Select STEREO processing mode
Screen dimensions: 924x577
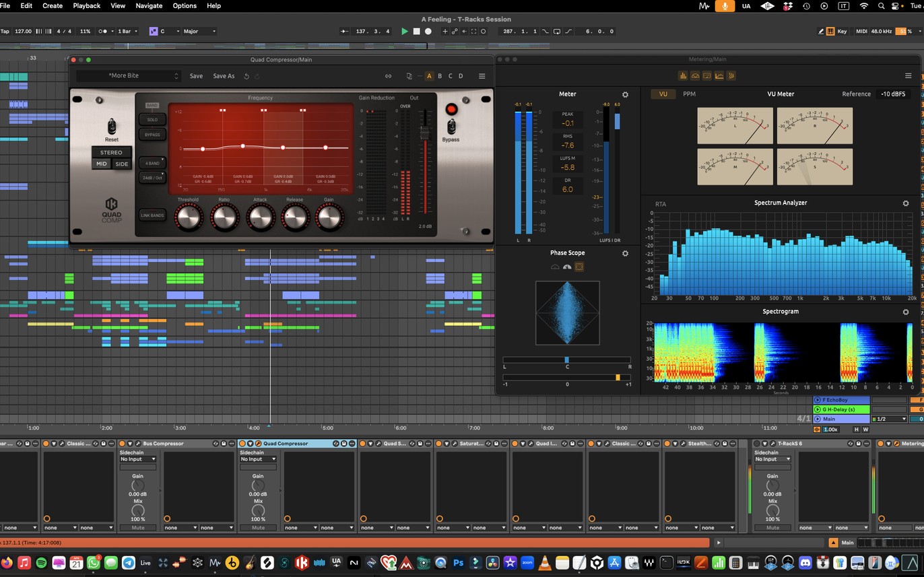(112, 153)
